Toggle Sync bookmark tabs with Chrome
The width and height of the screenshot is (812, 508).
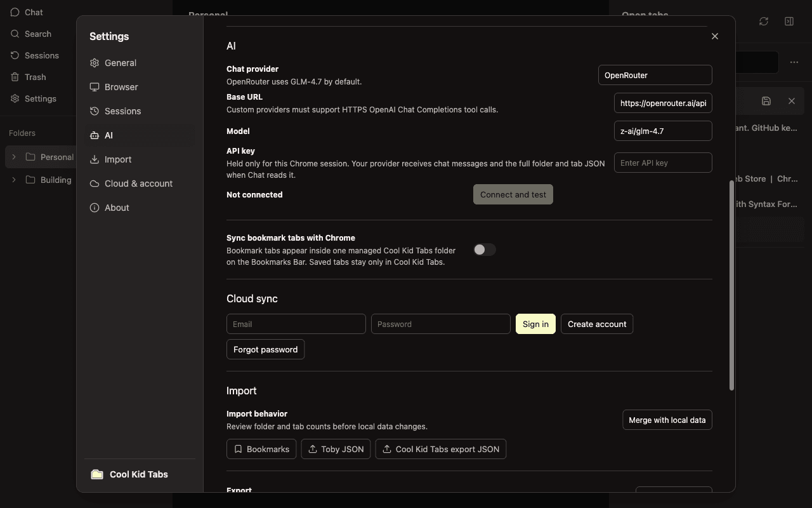pyautogui.click(x=485, y=250)
